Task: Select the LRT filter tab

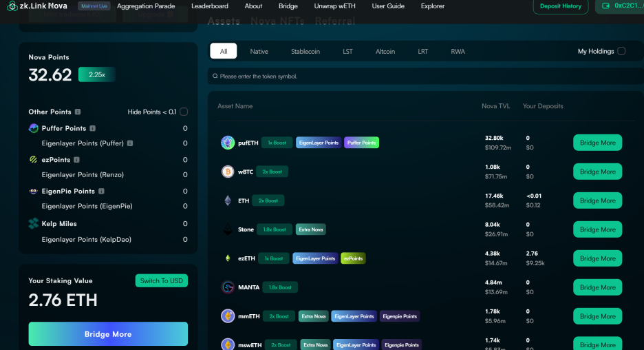Action: (x=422, y=52)
